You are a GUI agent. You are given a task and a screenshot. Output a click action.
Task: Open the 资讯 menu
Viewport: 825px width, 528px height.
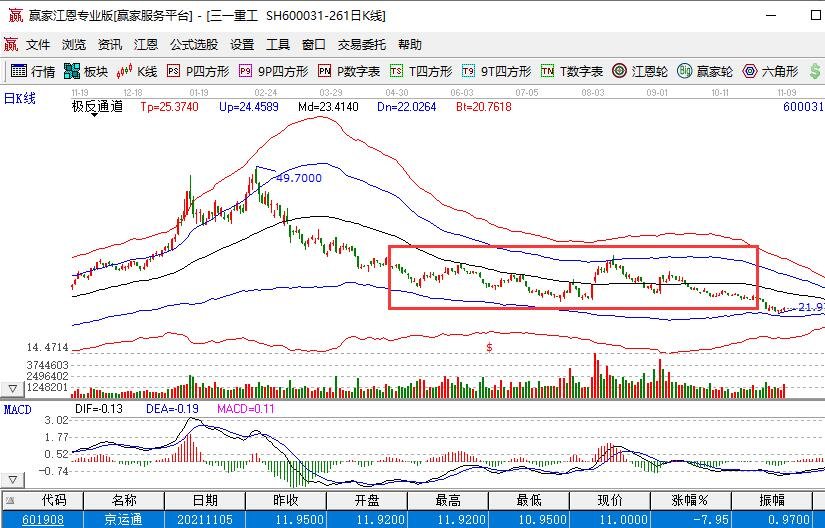coord(109,45)
